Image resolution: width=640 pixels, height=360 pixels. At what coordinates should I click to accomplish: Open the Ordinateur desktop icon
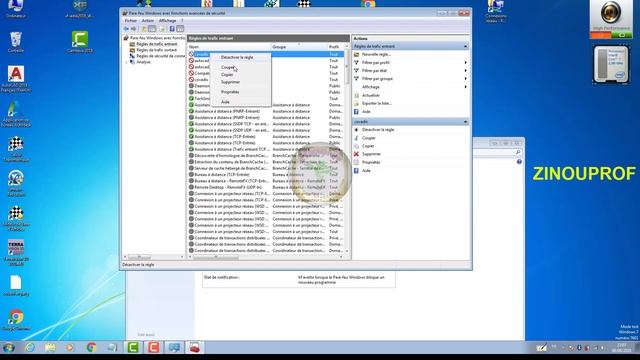coord(16,9)
